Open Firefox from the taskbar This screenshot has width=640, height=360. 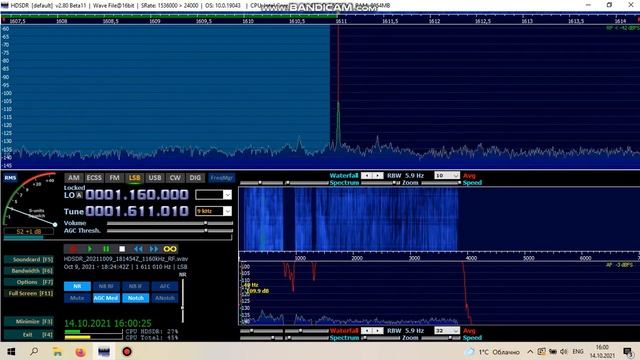click(x=81, y=351)
